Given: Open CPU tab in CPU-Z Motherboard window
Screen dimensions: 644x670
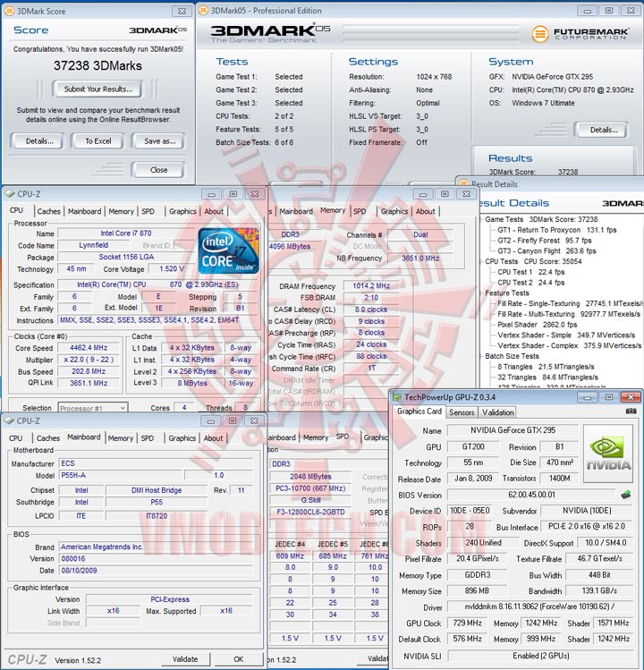Looking at the screenshot, I should (x=16, y=438).
